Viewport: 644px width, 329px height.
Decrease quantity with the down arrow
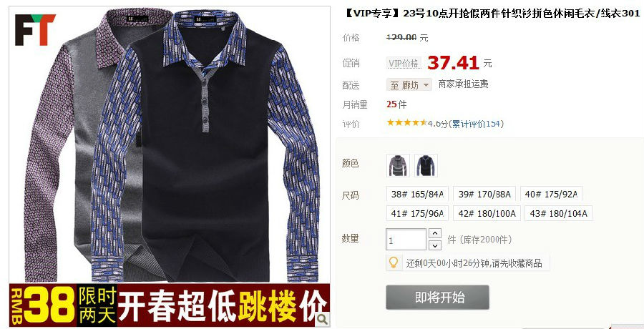tap(435, 245)
